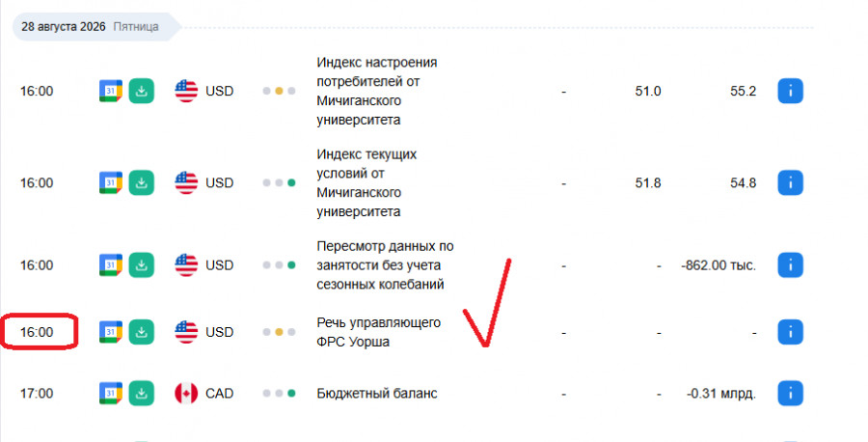Open info for Michigan consumer sentiment index
868x442 pixels.
point(790,91)
